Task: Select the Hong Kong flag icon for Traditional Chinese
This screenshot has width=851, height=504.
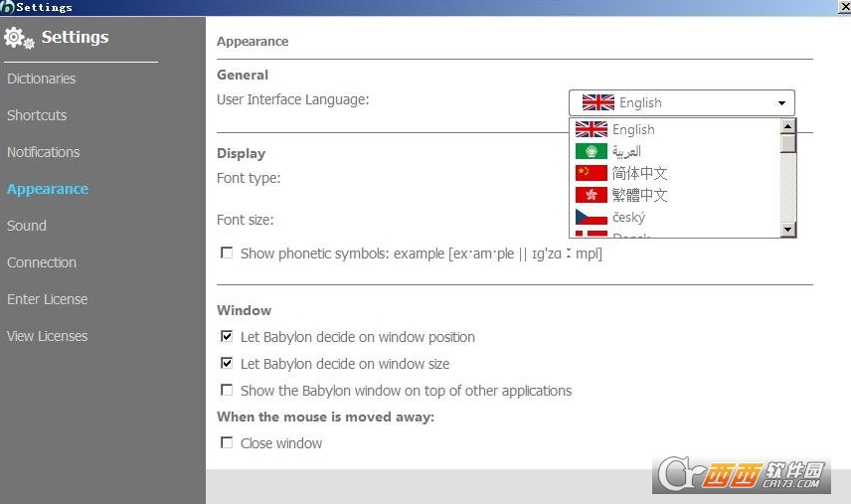Action: tap(592, 195)
